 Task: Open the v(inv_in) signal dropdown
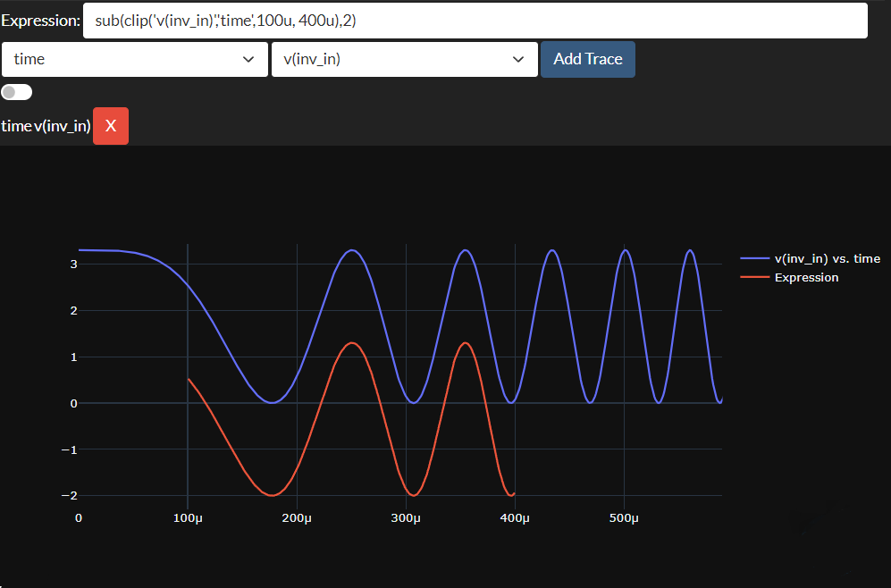(x=404, y=59)
